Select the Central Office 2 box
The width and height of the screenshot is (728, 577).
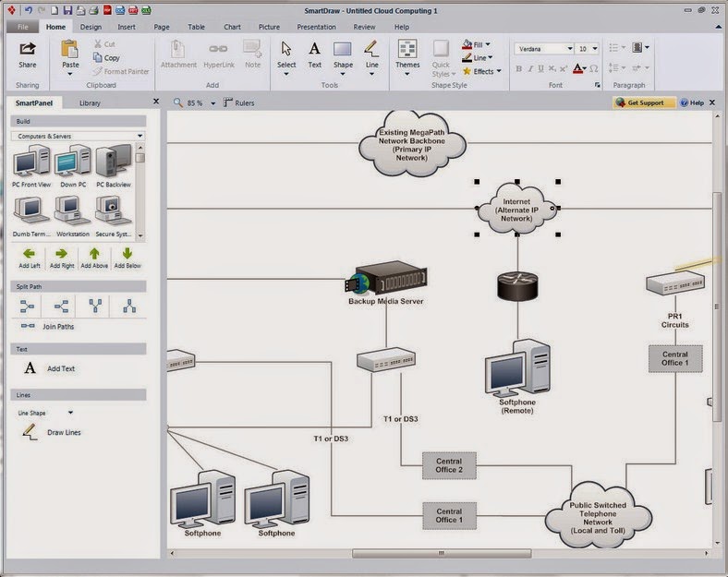tap(449, 465)
